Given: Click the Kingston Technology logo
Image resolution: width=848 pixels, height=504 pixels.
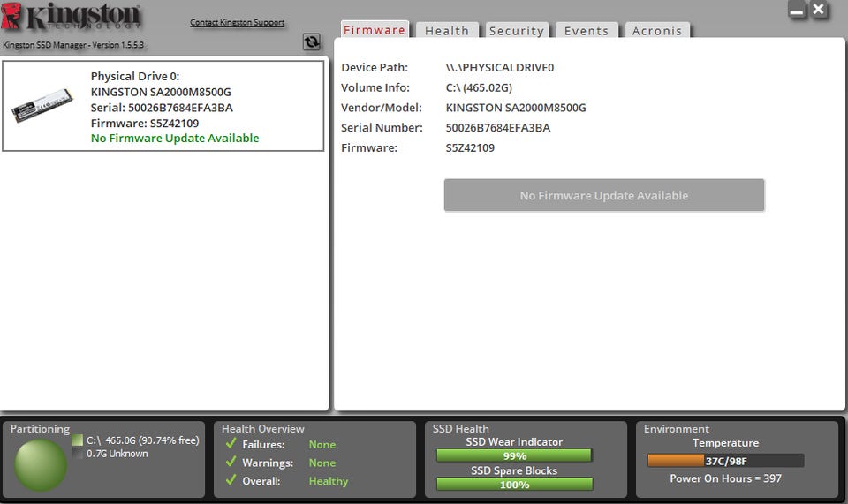Looking at the screenshot, I should pyautogui.click(x=71, y=16).
